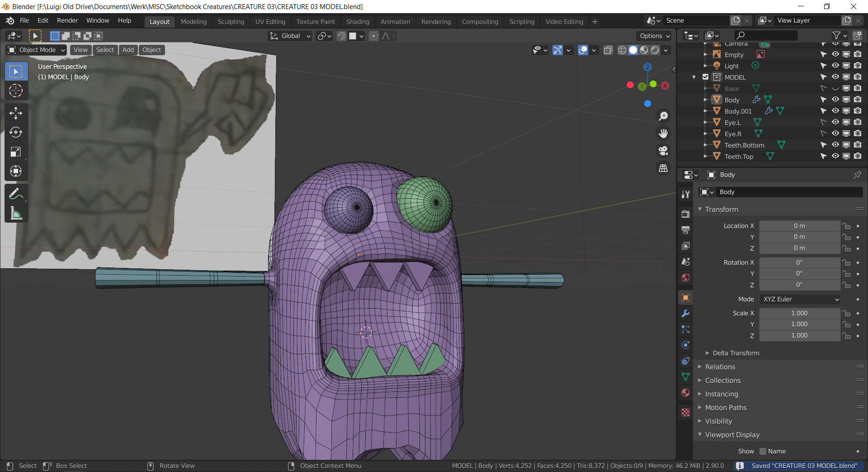Image resolution: width=868 pixels, height=472 pixels.
Task: Toggle camera view in viewport
Action: tap(663, 151)
